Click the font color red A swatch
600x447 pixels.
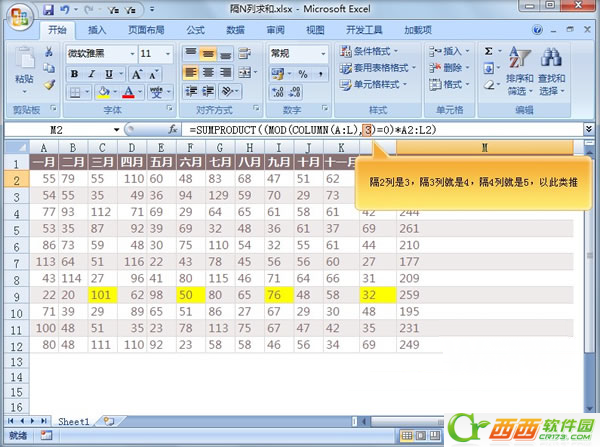click(x=129, y=91)
